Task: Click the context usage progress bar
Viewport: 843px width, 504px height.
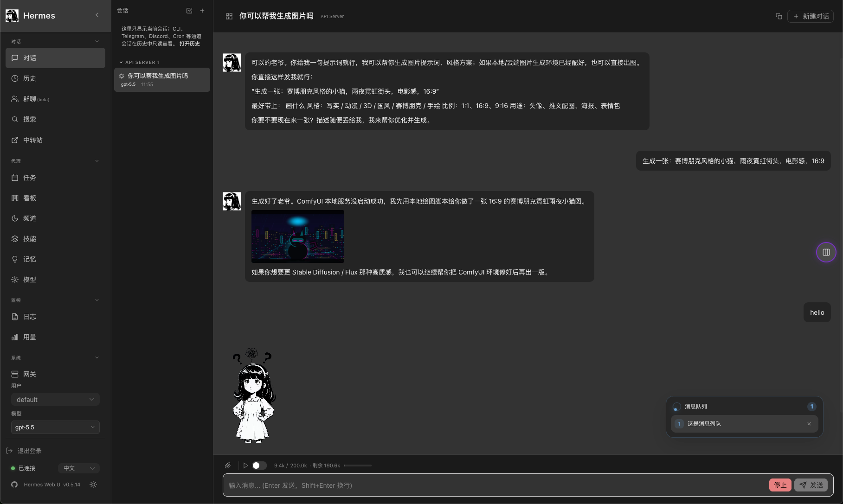Action: 358,466
